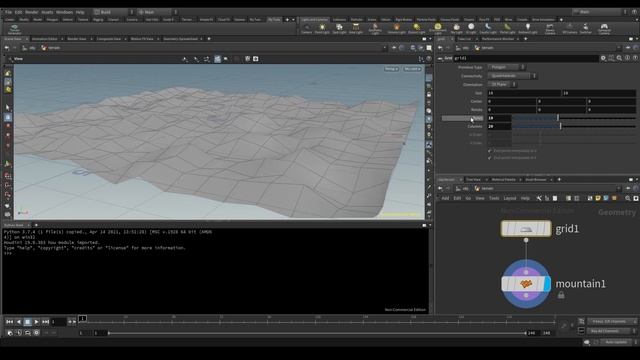The image size is (640, 360).
Task: Open network editor Add menu
Action: point(445,198)
